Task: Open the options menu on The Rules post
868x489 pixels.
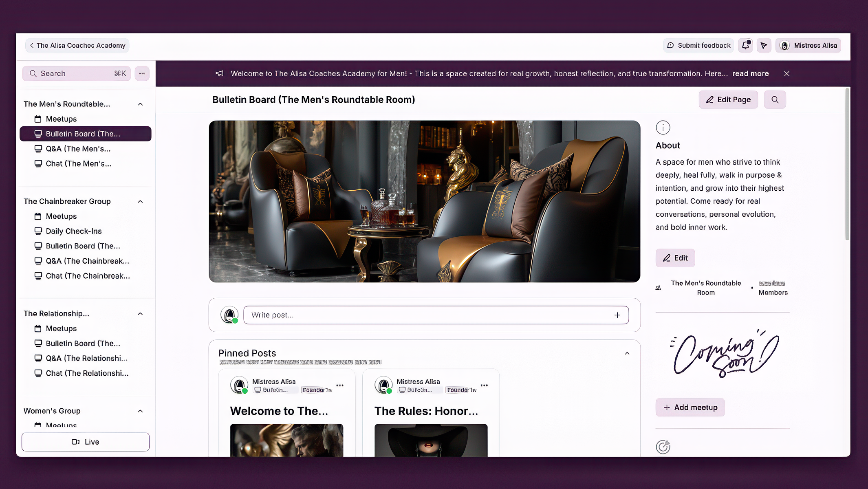Action: [x=484, y=385]
